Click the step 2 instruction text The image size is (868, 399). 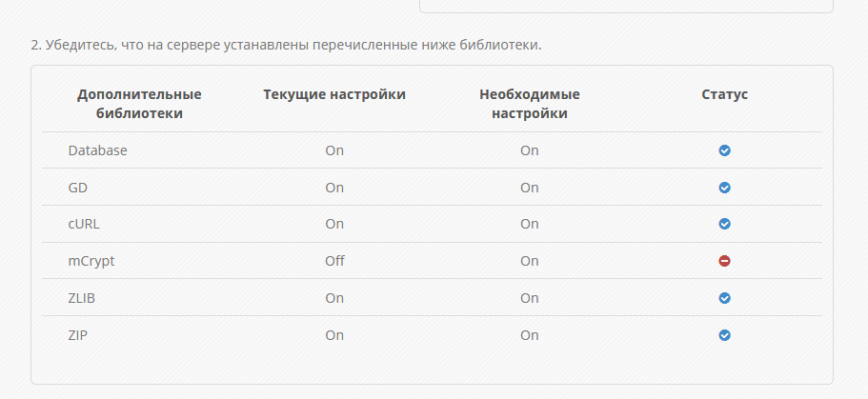(286, 46)
